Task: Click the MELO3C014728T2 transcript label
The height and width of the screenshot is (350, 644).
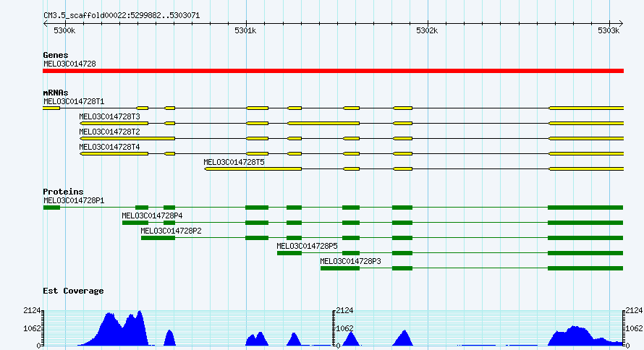Action: pyautogui.click(x=110, y=132)
